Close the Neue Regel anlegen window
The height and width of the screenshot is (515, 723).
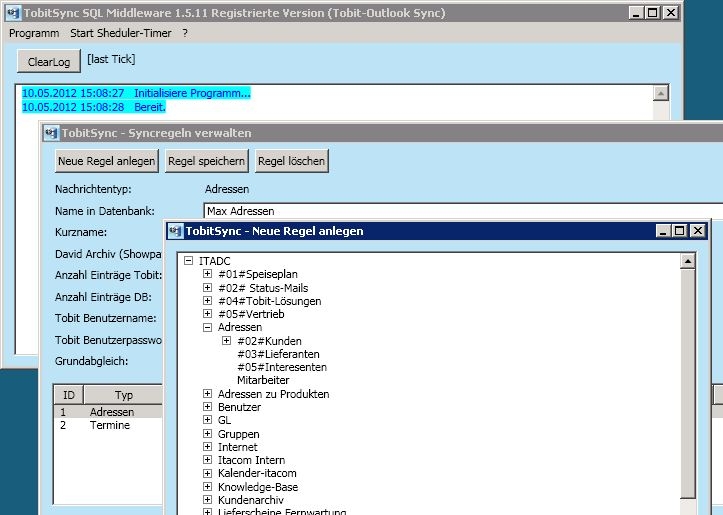point(698,231)
